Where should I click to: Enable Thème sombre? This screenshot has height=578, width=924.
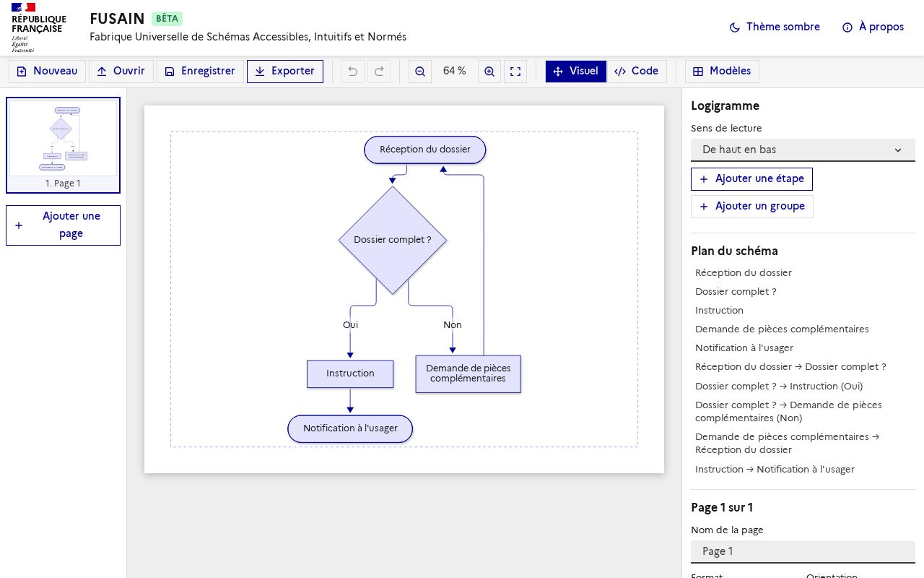[775, 27]
